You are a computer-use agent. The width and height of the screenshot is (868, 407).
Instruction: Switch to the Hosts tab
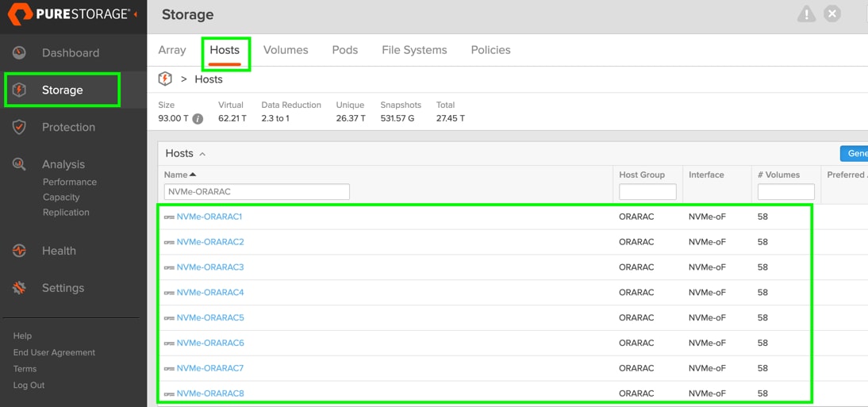pyautogui.click(x=225, y=50)
